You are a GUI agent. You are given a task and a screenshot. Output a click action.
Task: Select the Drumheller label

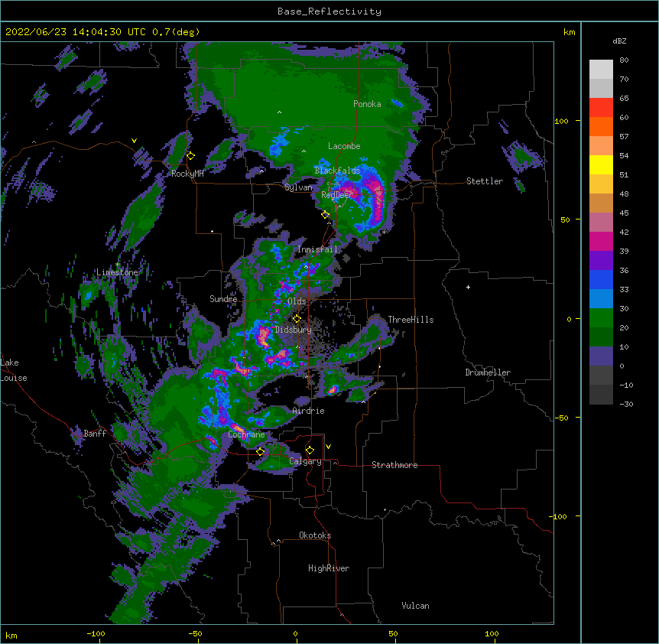(488, 372)
